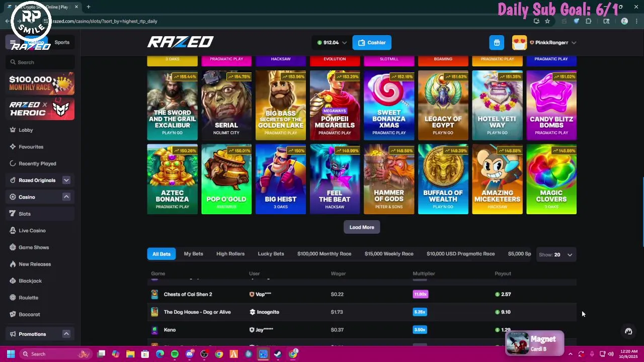Click the Keno game icon in bets table
644x362 pixels.
154,330
